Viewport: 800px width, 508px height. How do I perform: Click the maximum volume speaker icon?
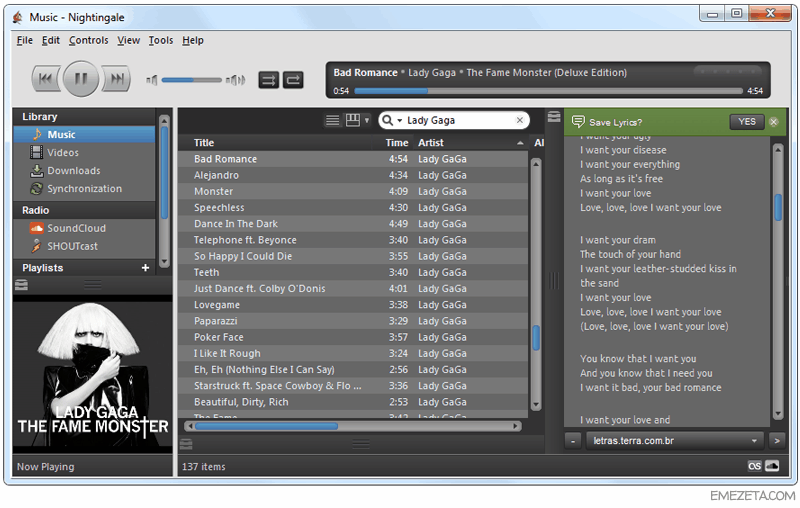pyautogui.click(x=236, y=80)
